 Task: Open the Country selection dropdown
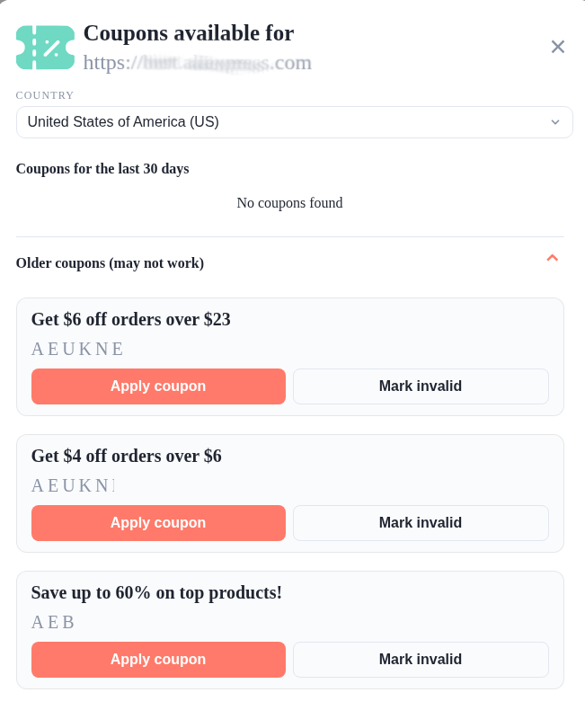pyautogui.click(x=294, y=121)
